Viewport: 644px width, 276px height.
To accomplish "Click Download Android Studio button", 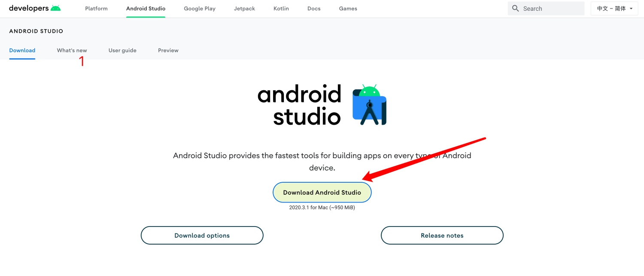I will pos(322,192).
